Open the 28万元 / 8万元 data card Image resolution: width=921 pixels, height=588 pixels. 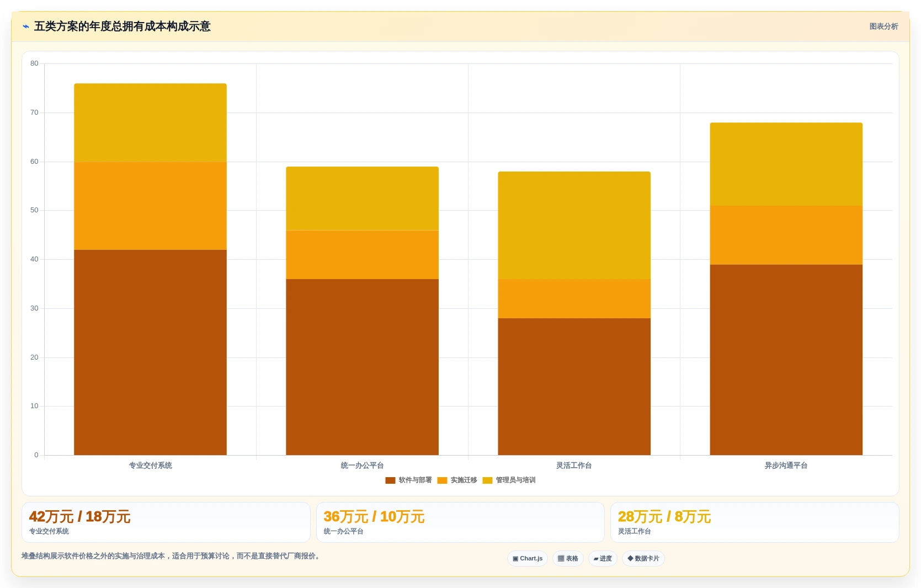click(755, 522)
